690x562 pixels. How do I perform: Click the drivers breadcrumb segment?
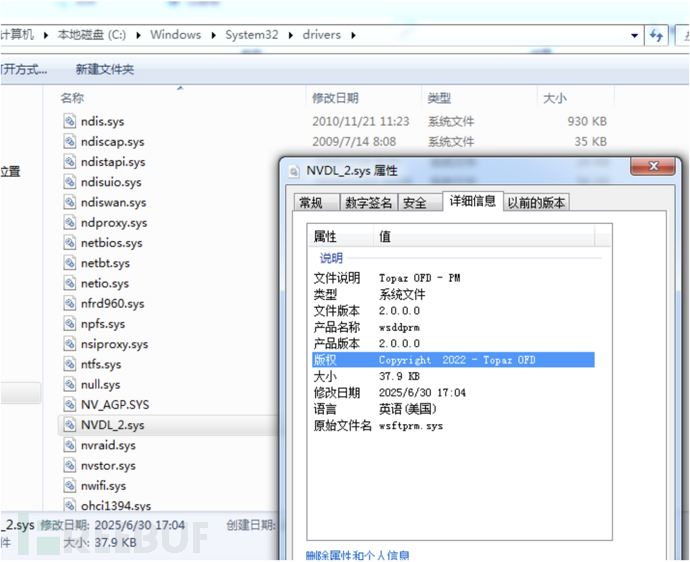[x=322, y=35]
